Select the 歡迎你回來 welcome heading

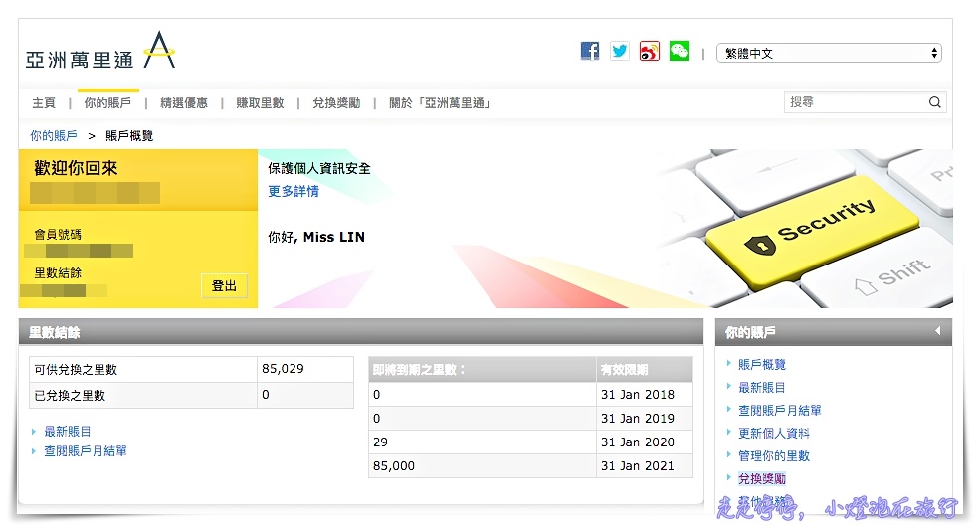[76, 168]
